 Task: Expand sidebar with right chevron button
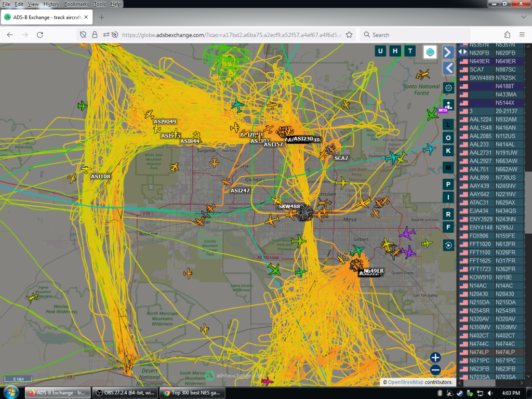(x=448, y=52)
